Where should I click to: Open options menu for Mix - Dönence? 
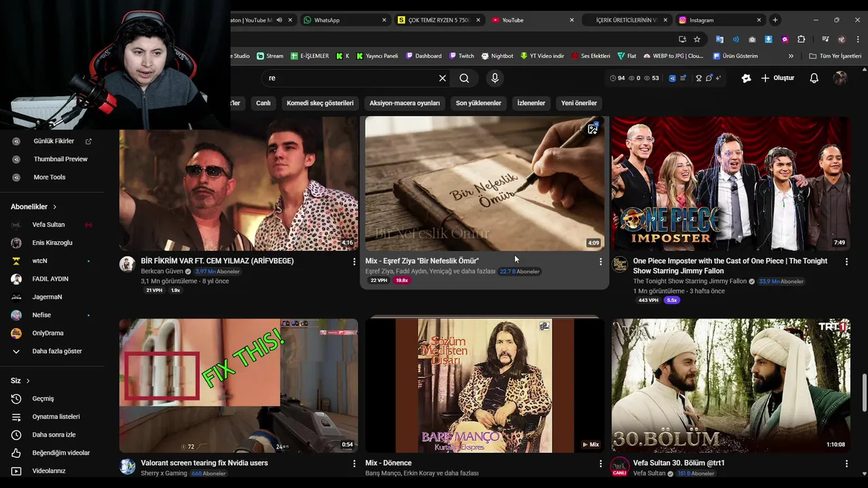[600, 464]
